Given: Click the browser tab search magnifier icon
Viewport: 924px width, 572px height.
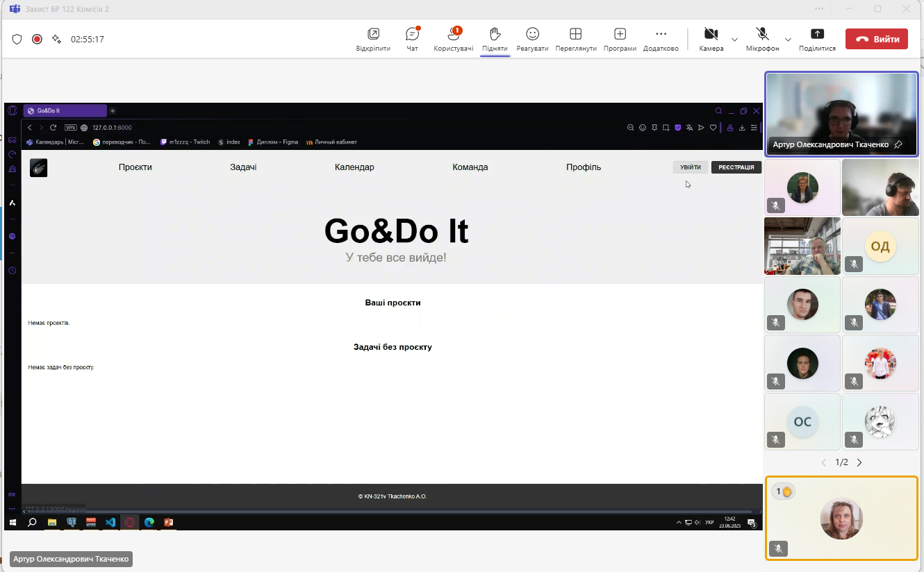Looking at the screenshot, I should pos(719,111).
